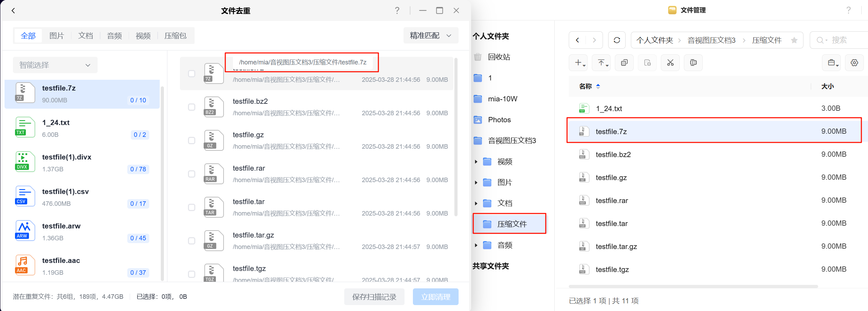The height and width of the screenshot is (311, 868).
Task: Click the 立即清理 button
Action: [x=435, y=297]
